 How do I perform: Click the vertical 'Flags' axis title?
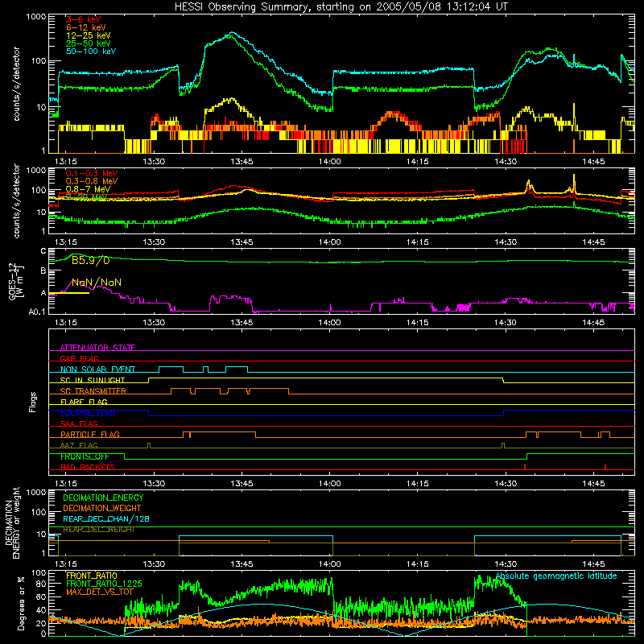click(33, 402)
